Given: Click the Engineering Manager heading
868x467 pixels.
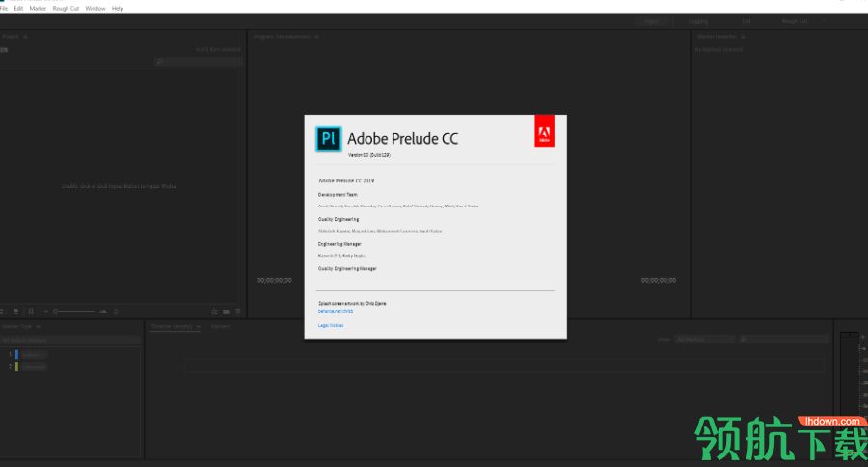Looking at the screenshot, I should click(x=339, y=244).
